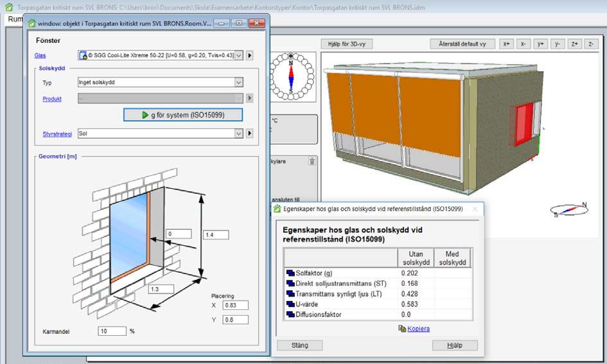This screenshot has width=607, height=364.
Task: Click the Utan solskydd column header
Action: (x=416, y=258)
